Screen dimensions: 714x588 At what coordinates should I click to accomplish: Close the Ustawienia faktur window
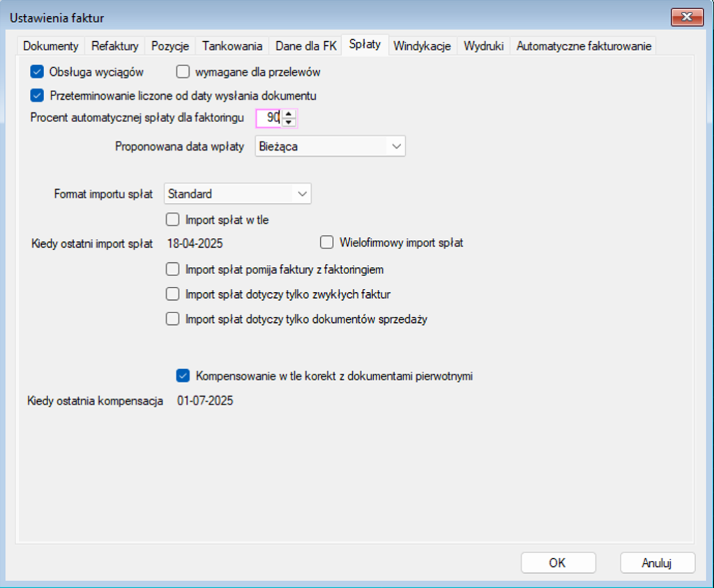pos(687,17)
